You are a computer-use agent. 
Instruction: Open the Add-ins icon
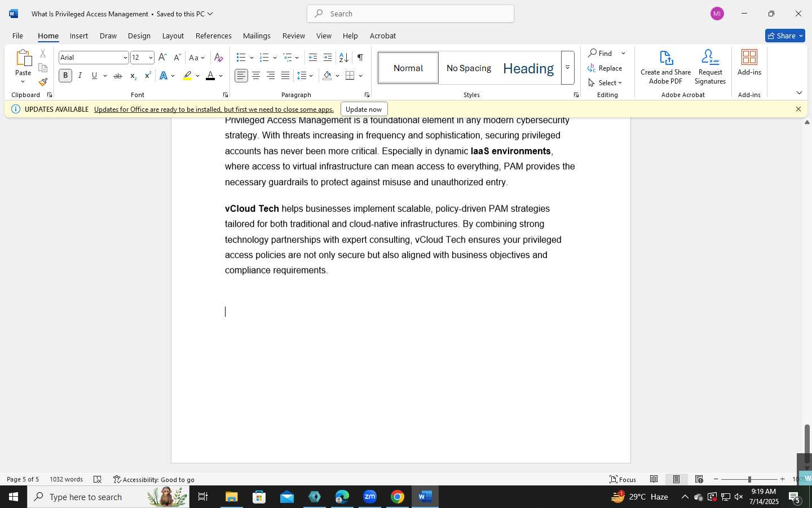click(749, 63)
